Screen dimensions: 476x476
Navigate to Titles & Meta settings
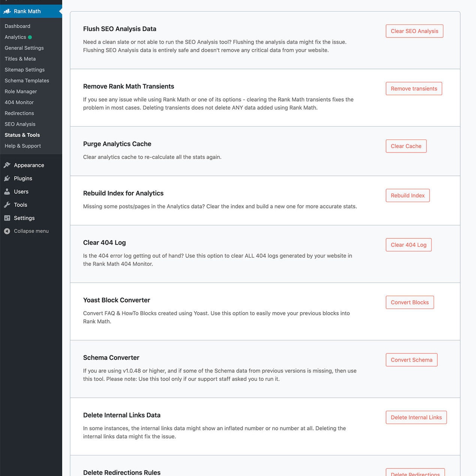[x=20, y=58]
